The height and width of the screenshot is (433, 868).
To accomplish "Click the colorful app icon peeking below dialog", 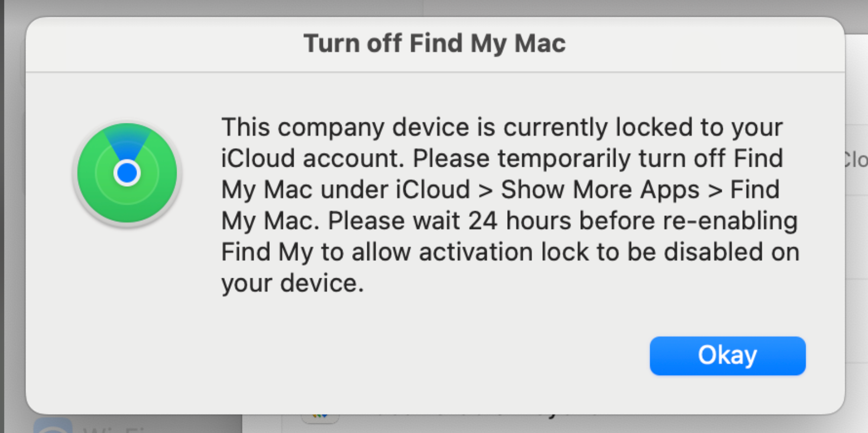I will (x=320, y=417).
